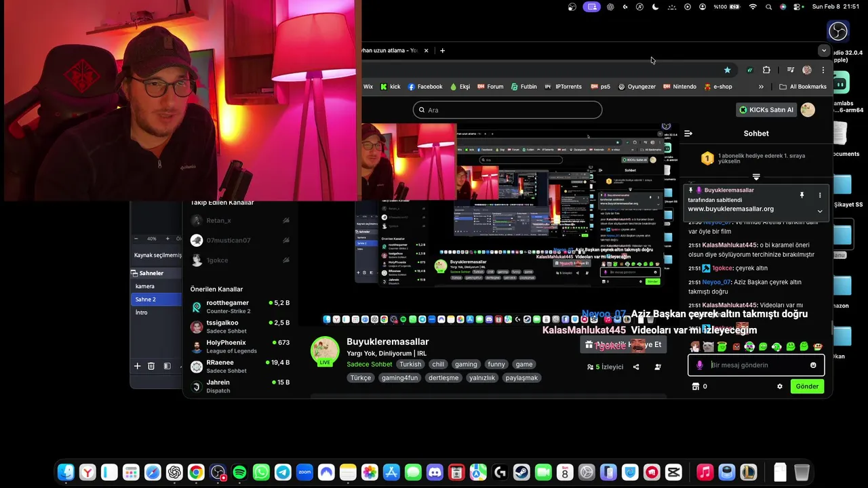Open roottthegamer recommended channel
The height and width of the screenshot is (488, 868).
240,307
